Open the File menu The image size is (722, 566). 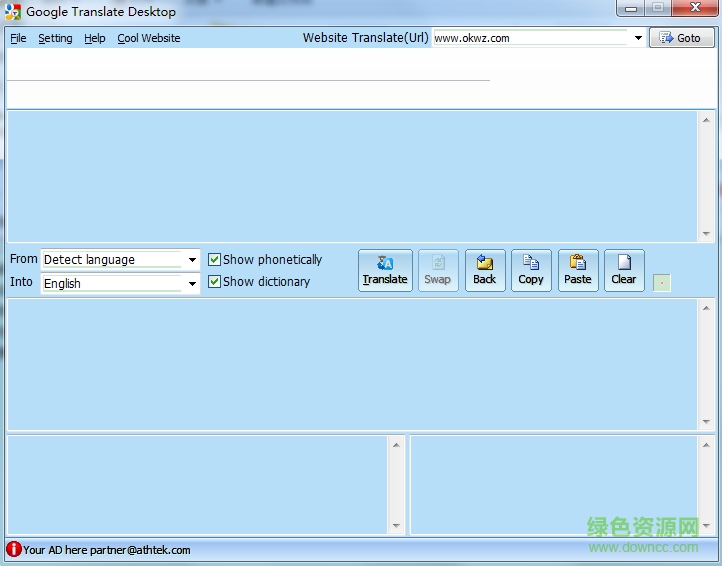pyautogui.click(x=18, y=38)
